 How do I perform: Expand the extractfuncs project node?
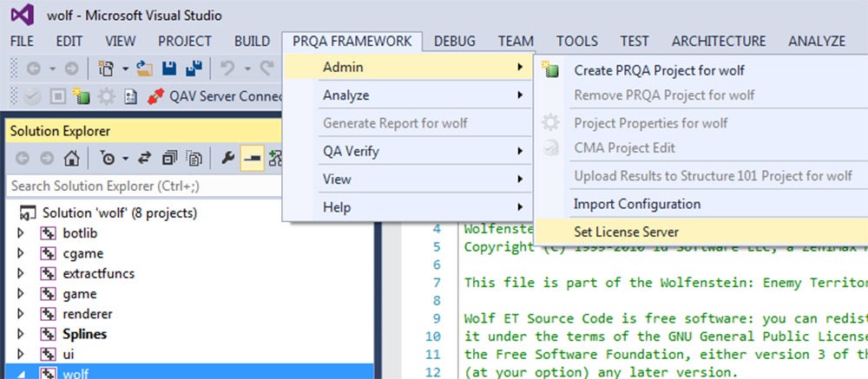tap(21, 273)
